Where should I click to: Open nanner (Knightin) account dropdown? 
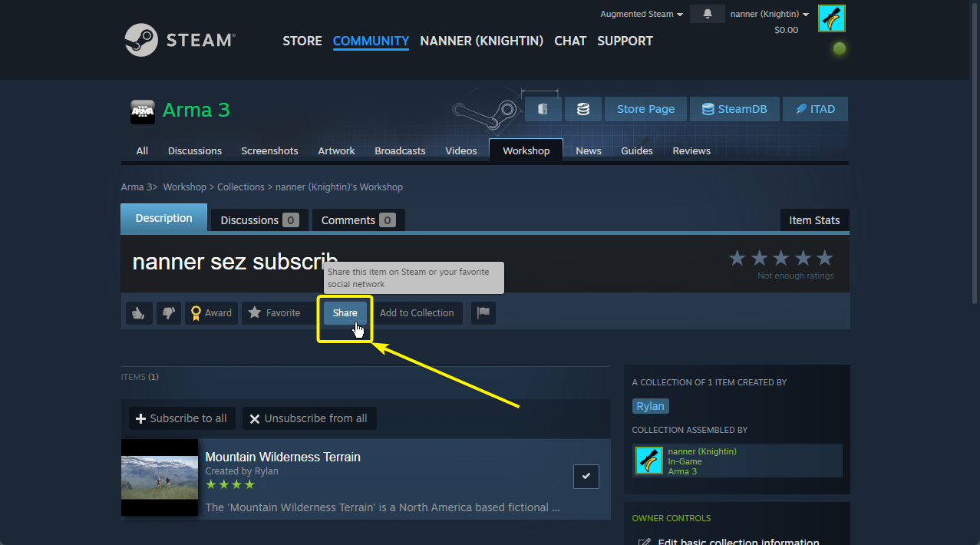(x=769, y=14)
